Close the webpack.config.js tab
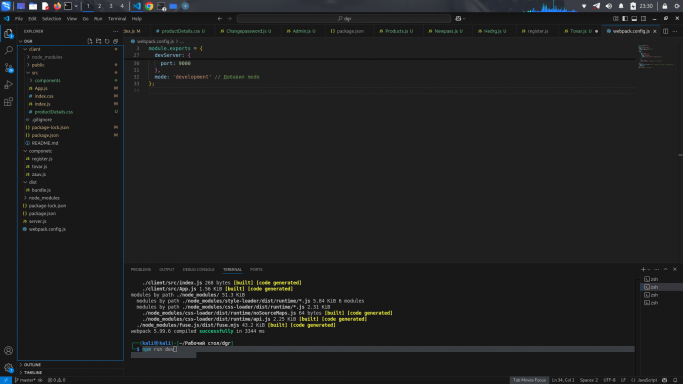The width and height of the screenshot is (683, 384). (x=655, y=31)
